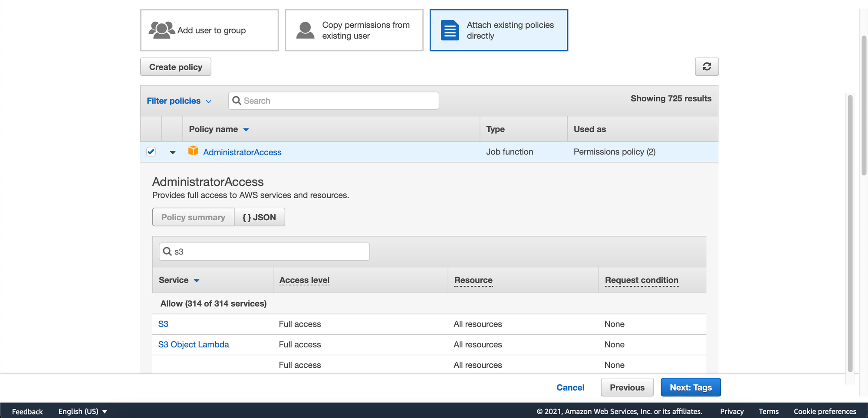Select Attach existing policies directly option
This screenshot has height=418, width=868.
[x=499, y=30]
